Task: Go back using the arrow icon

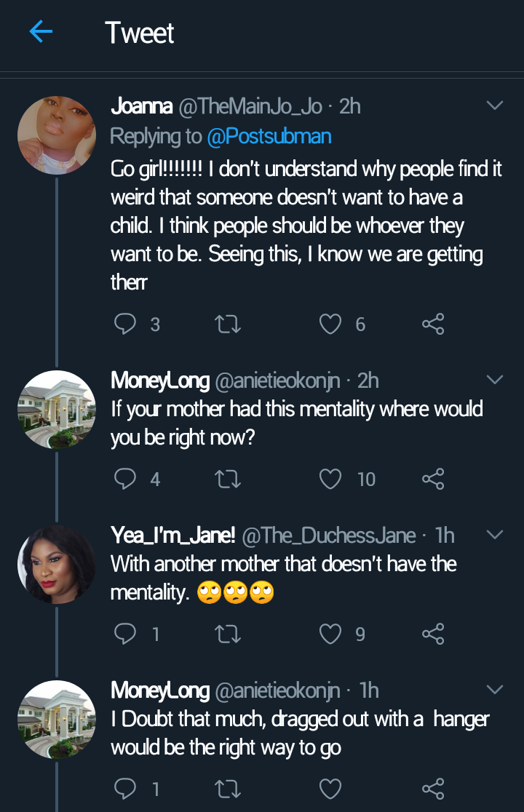Action: point(41,32)
